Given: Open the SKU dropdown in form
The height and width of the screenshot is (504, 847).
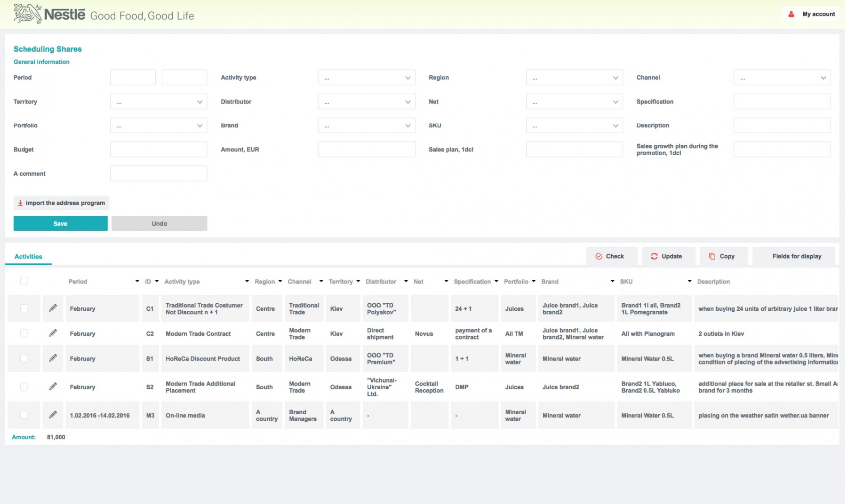Looking at the screenshot, I should click(575, 126).
